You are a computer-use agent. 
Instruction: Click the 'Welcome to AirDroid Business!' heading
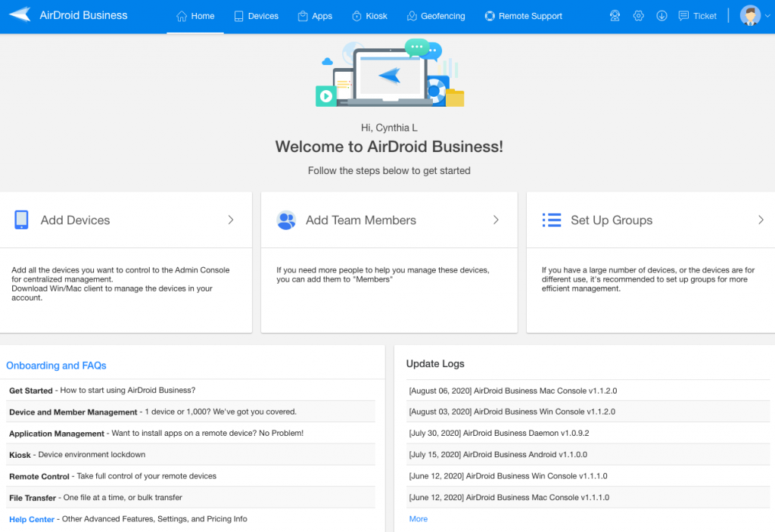[x=389, y=146]
